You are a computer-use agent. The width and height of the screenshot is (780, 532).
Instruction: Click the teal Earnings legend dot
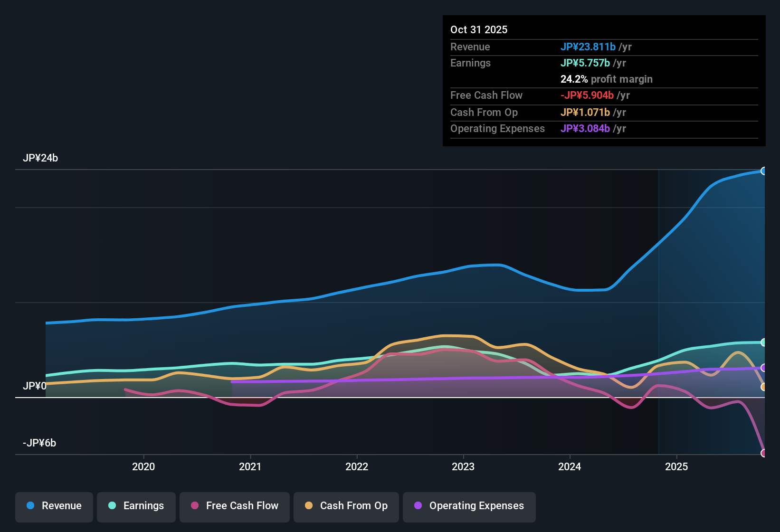click(112, 506)
